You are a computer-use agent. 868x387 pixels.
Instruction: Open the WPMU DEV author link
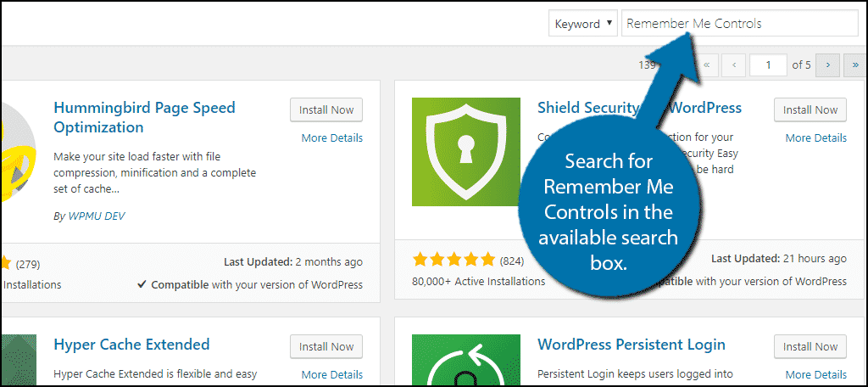click(97, 216)
